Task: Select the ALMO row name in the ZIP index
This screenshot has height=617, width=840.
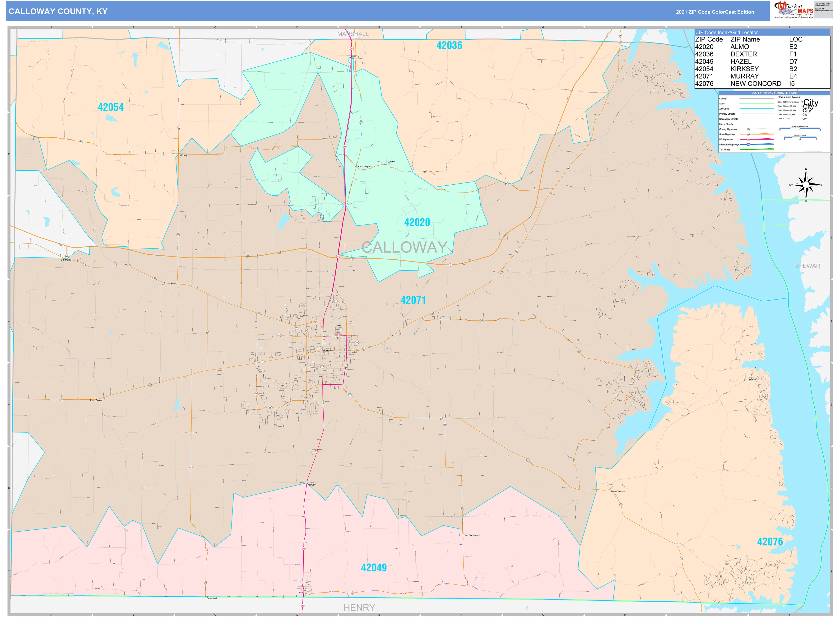Action: [740, 47]
